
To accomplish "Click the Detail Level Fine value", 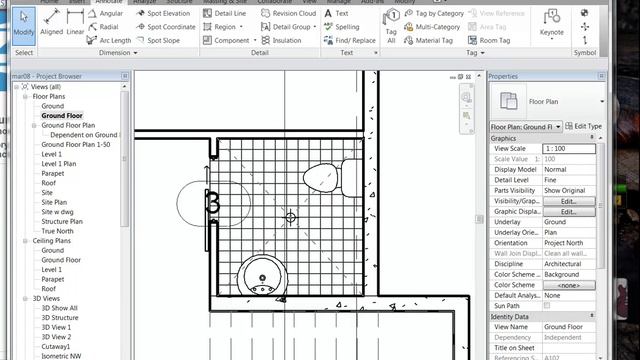I will [x=569, y=180].
